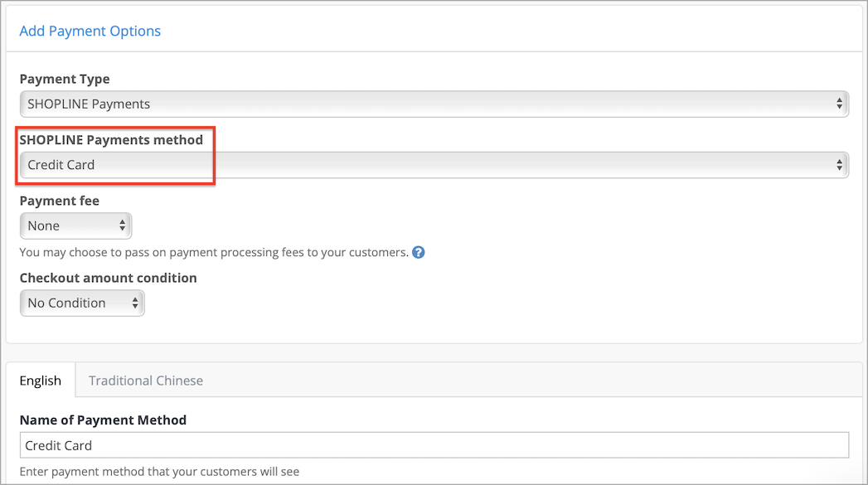
Task: Click the Payment Type dropdown arrow stepper
Action: click(839, 104)
